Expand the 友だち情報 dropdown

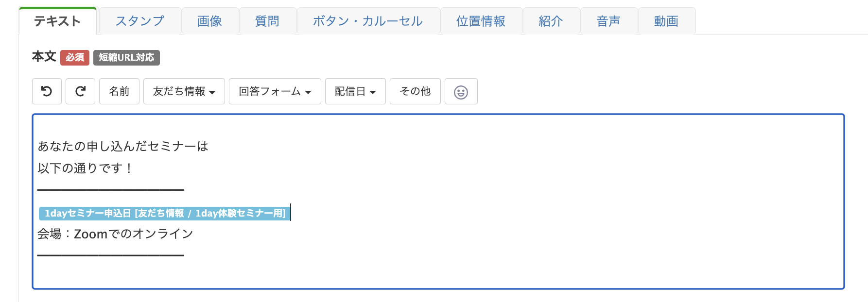(x=184, y=91)
